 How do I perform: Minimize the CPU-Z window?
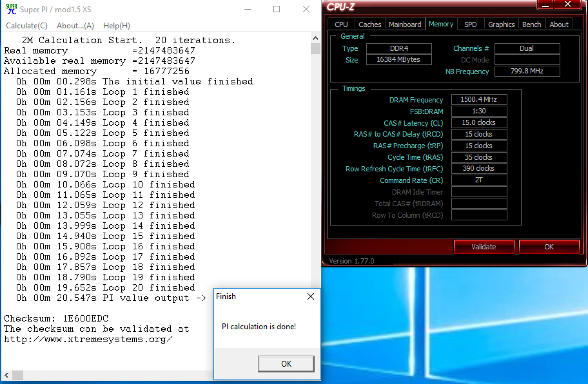point(545,5)
